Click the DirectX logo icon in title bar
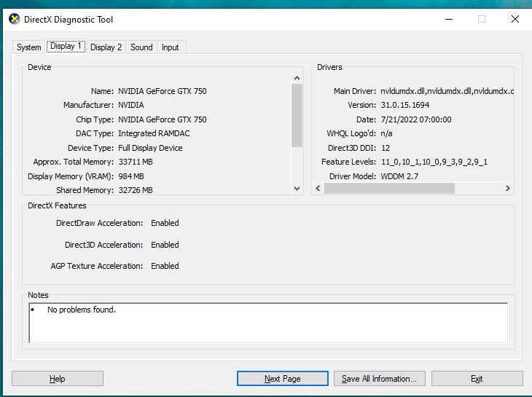Image resolution: width=532 pixels, height=397 pixels. point(15,20)
